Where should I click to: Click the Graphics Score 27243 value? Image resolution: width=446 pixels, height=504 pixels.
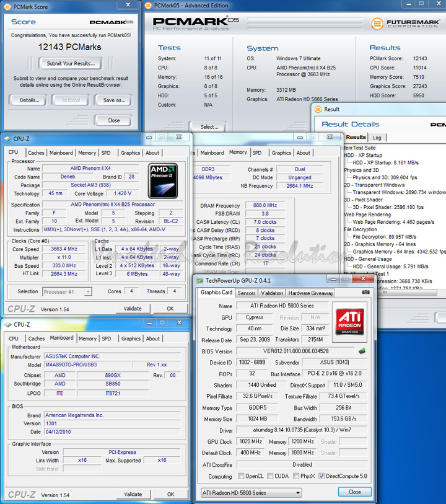point(420,86)
